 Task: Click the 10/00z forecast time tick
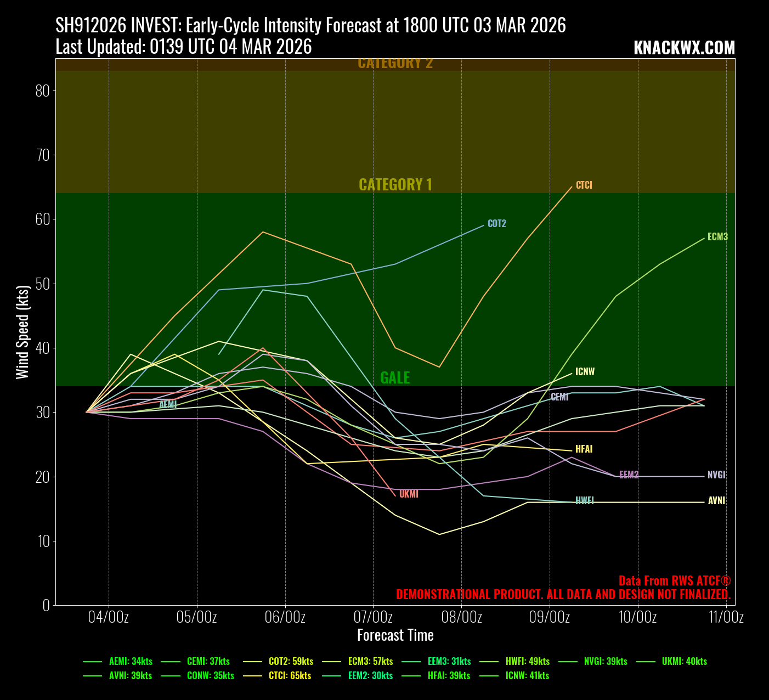[x=637, y=617]
